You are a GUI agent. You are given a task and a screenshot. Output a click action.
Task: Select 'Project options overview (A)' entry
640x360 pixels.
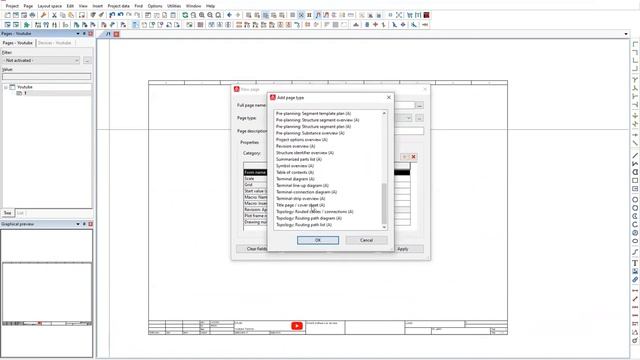302,140
